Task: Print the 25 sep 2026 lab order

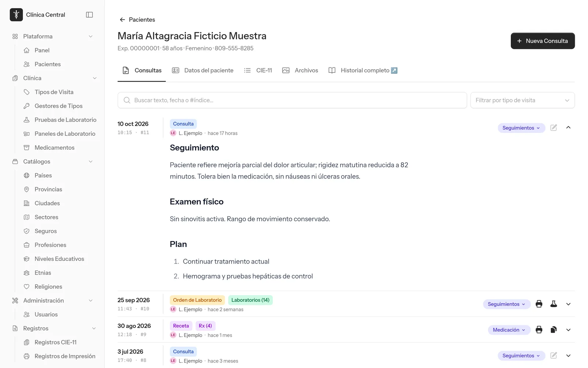Action: click(539, 304)
